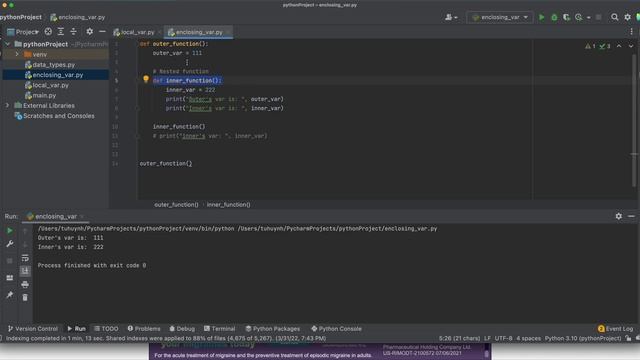Open the profiler run icon
640x360 pixels.
coord(579,17)
